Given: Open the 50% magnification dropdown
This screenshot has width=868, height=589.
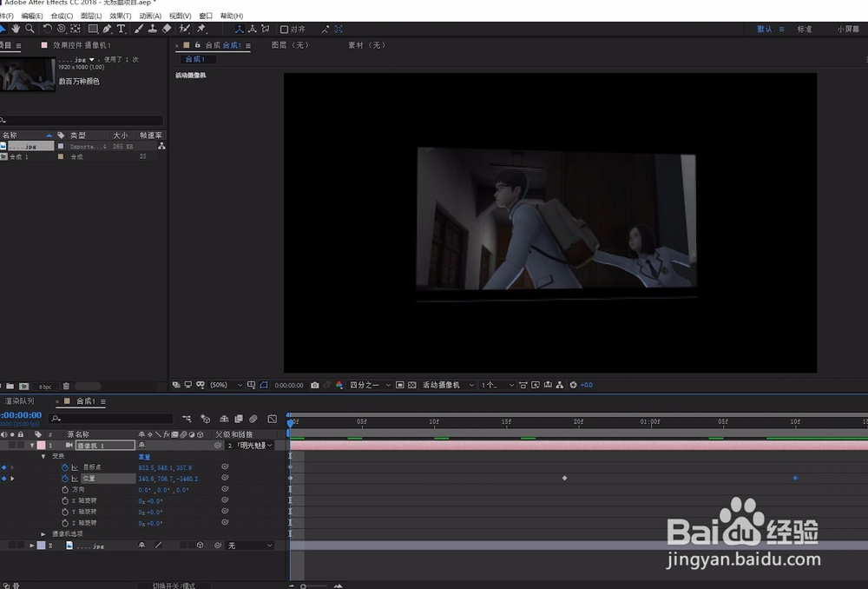Looking at the screenshot, I should 226,385.
